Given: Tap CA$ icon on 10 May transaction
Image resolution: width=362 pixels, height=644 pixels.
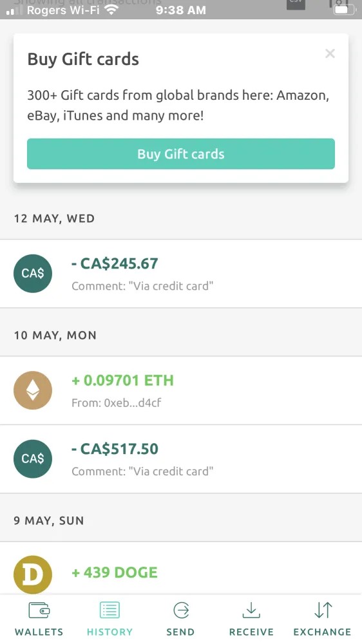Looking at the screenshot, I should point(33,459).
